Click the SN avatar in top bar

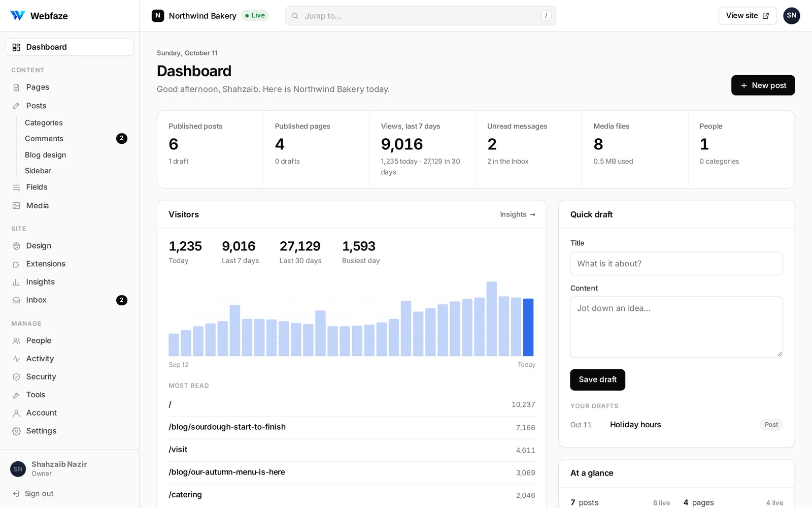pyautogui.click(x=791, y=16)
